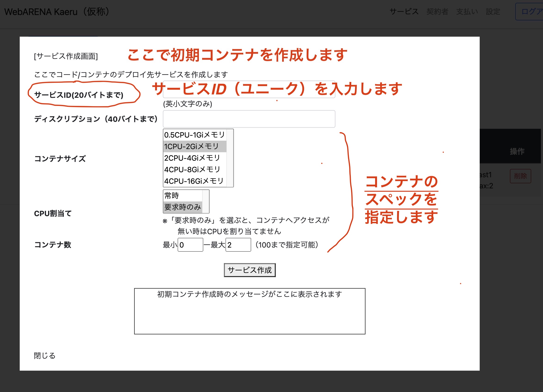Viewport: 543px width, 392px height.
Task: Click the ディスクリプション input field
Action: [249, 119]
